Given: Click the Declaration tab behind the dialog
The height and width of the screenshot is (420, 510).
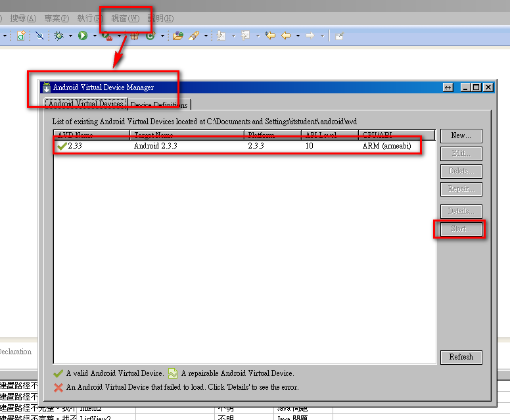Looking at the screenshot, I should tap(15, 352).
